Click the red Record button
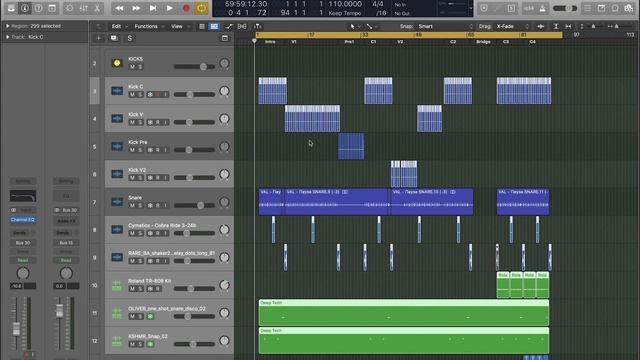The height and width of the screenshot is (360, 640). coord(186,8)
